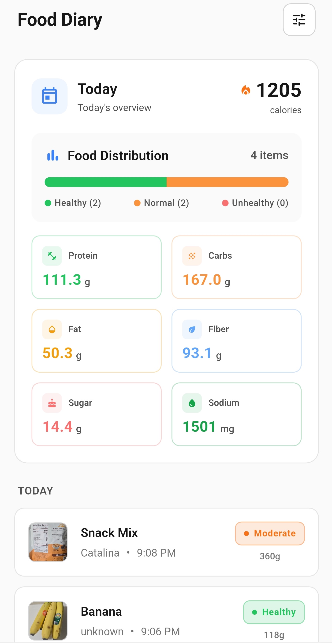The image size is (332, 644).
Task: Toggle the Moderate badge on Snack Mix
Action: [x=269, y=533]
